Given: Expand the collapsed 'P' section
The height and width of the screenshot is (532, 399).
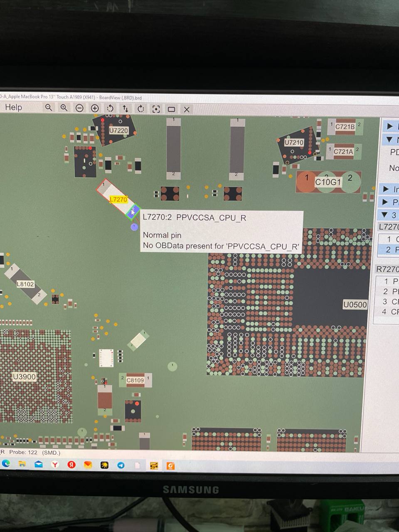Looking at the screenshot, I should [x=385, y=202].
